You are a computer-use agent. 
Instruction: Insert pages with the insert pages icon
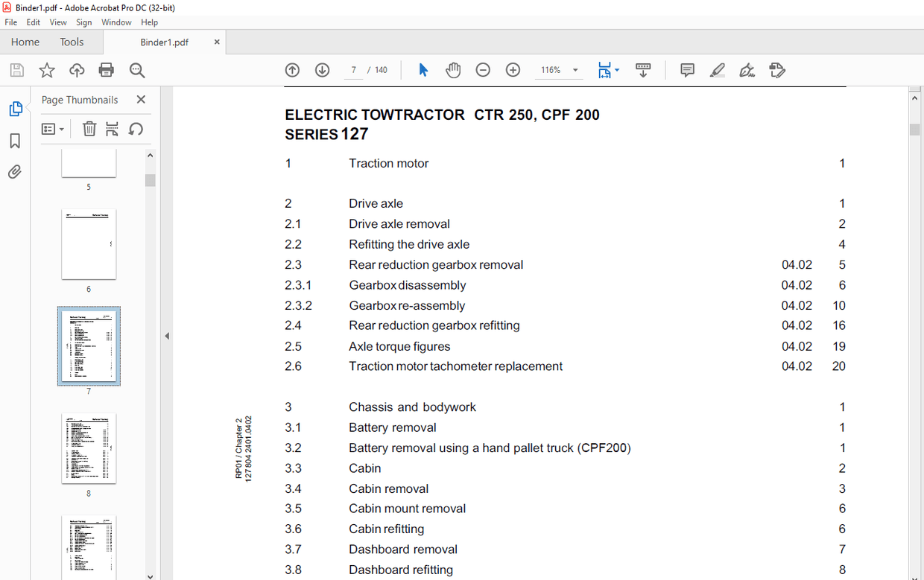(x=111, y=128)
